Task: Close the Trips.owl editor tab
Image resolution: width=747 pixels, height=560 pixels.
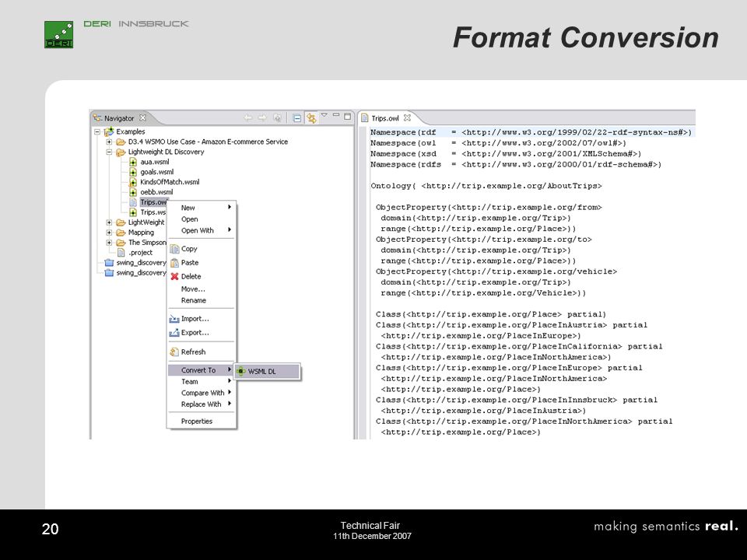Action: pyautogui.click(x=407, y=117)
